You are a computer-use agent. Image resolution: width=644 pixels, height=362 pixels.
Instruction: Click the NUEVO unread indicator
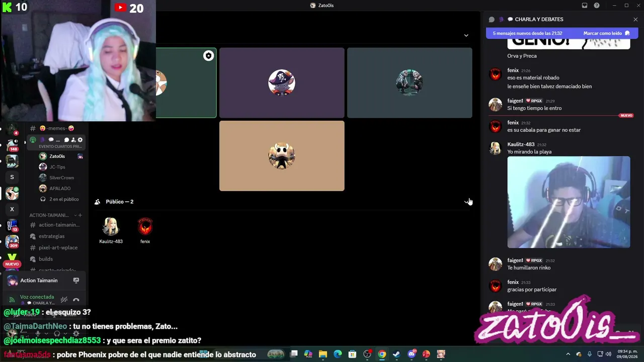(x=12, y=264)
